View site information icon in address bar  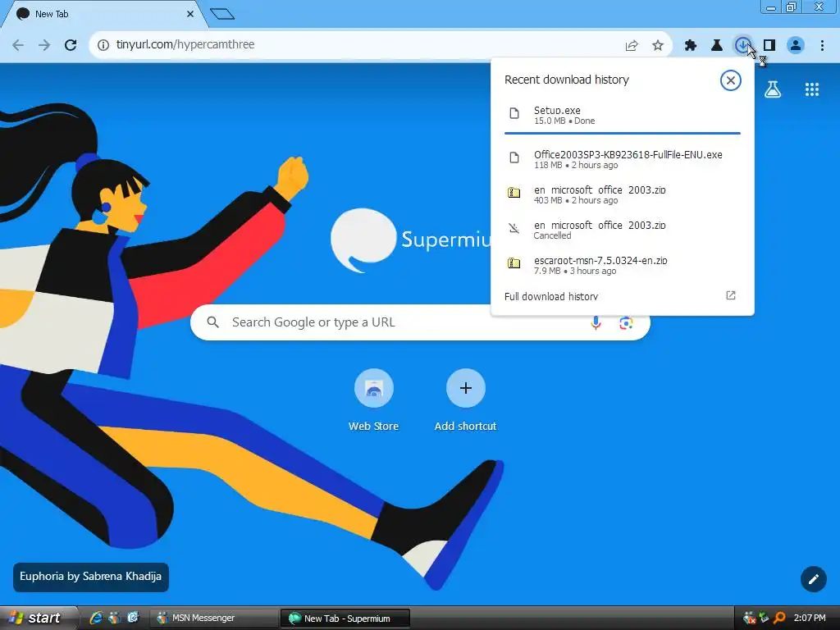103,45
